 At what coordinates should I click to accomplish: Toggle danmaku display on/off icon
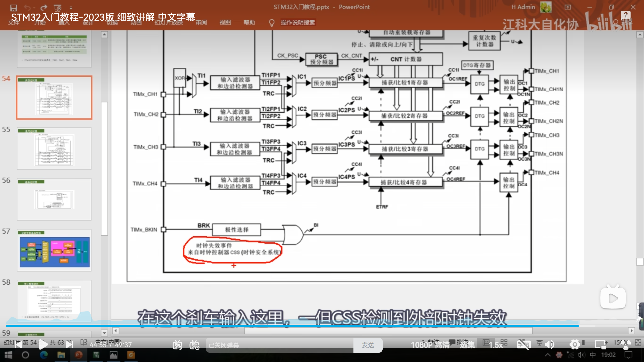coord(177,345)
